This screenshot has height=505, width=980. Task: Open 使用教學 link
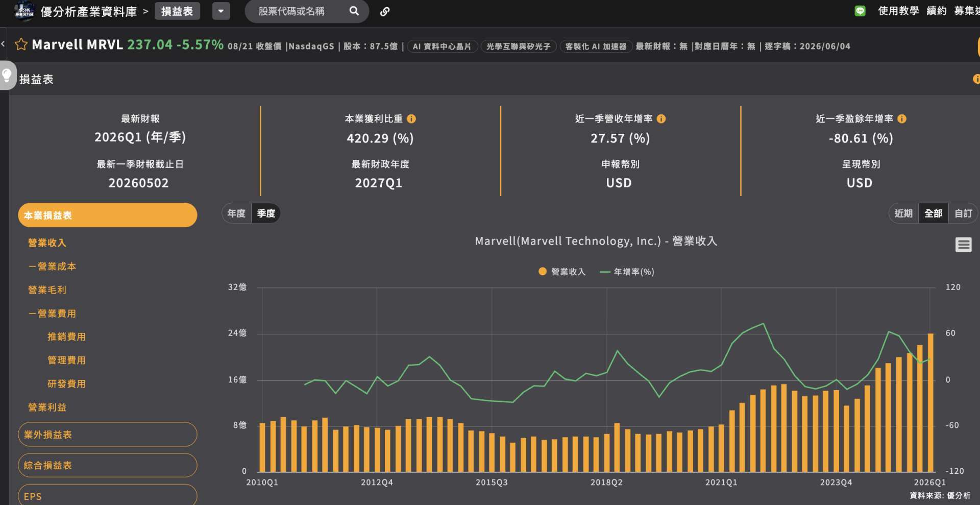(x=898, y=11)
